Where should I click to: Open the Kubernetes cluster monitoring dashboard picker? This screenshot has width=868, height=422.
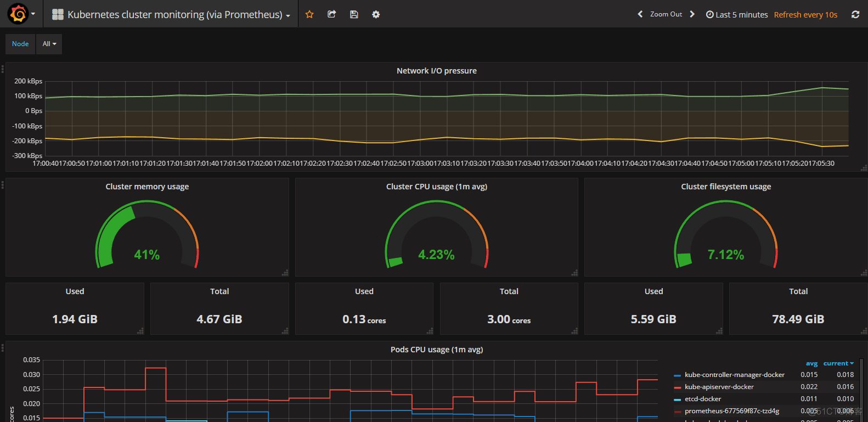point(171,14)
